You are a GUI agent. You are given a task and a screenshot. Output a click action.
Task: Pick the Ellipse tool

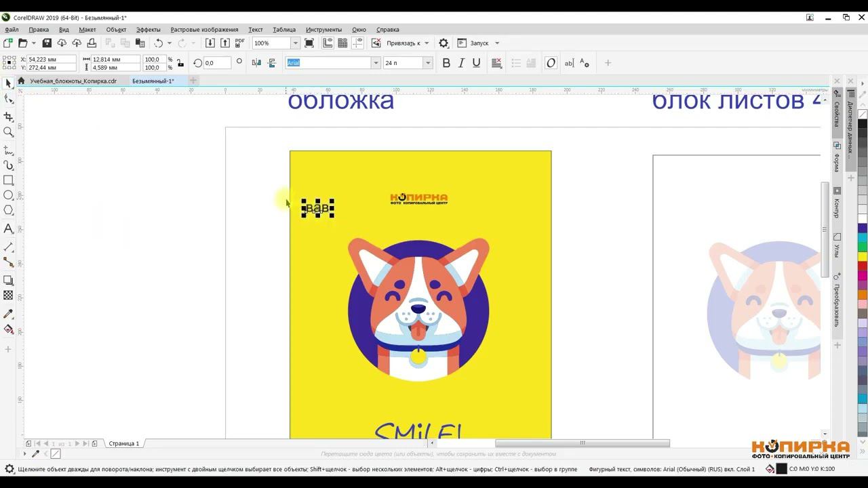[8, 195]
